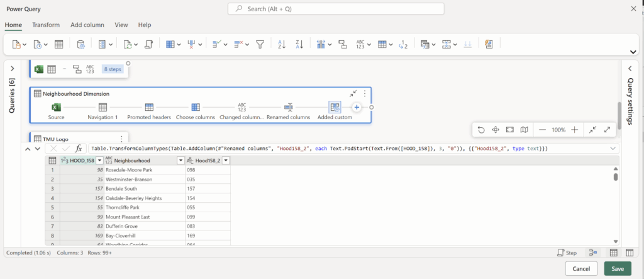Open the Transform tab
The height and width of the screenshot is (279, 644).
coord(46,25)
